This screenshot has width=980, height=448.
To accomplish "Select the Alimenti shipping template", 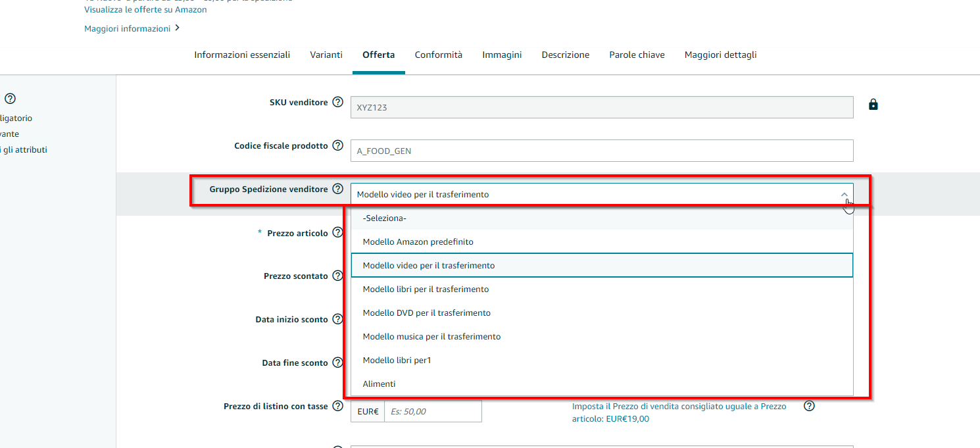I will coord(602,384).
